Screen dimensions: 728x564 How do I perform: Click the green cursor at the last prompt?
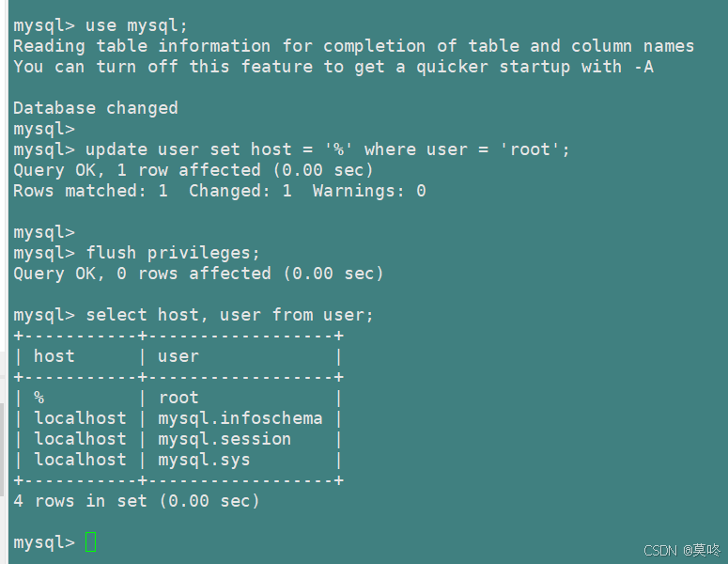click(90, 542)
